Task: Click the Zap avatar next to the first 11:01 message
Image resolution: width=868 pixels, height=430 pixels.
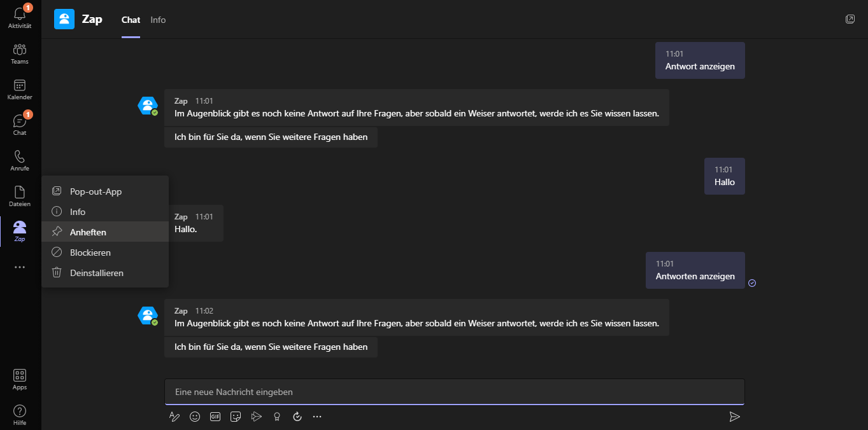Action: [x=148, y=106]
